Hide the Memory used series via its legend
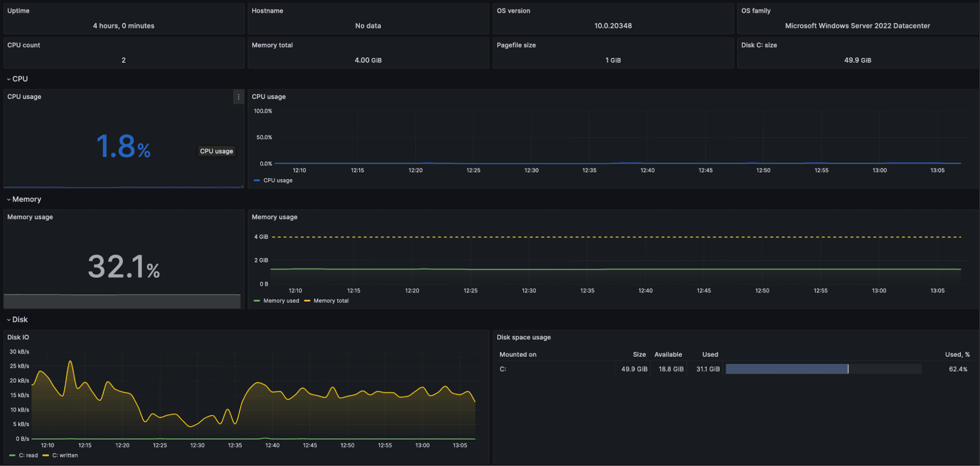 coord(281,300)
